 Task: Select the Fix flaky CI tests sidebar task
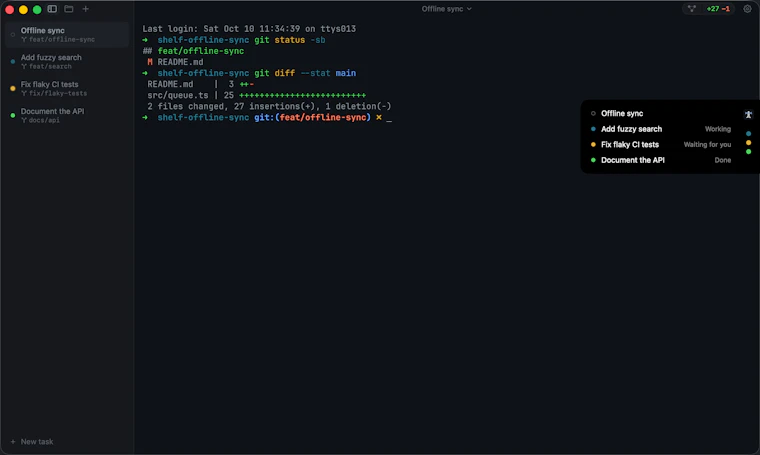pos(67,88)
